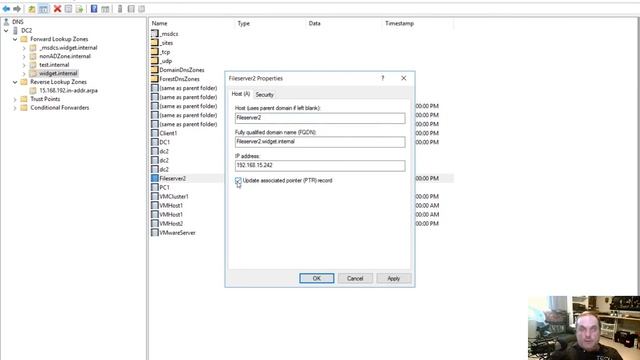Select nonADZone.internal in the tree
Viewport: 640px width, 360px height.
(65, 56)
